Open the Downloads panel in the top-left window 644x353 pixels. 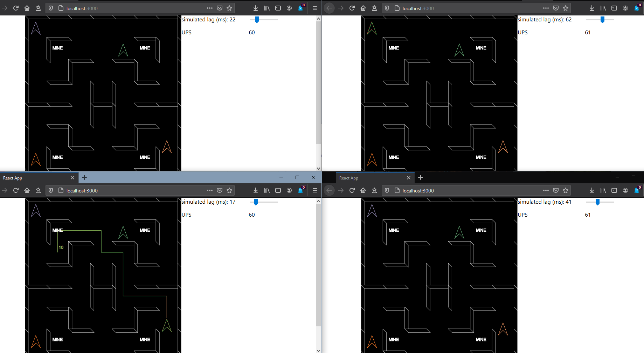pos(255,8)
